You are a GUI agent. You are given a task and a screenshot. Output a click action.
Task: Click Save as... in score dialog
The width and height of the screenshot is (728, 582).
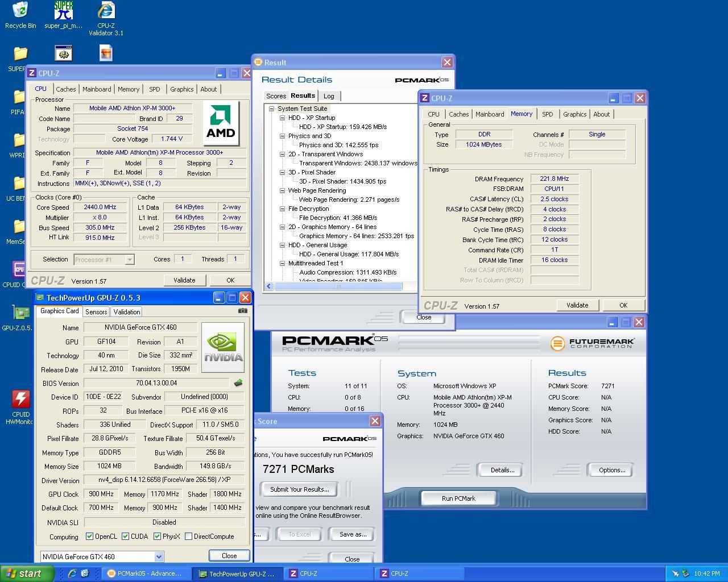click(x=353, y=534)
